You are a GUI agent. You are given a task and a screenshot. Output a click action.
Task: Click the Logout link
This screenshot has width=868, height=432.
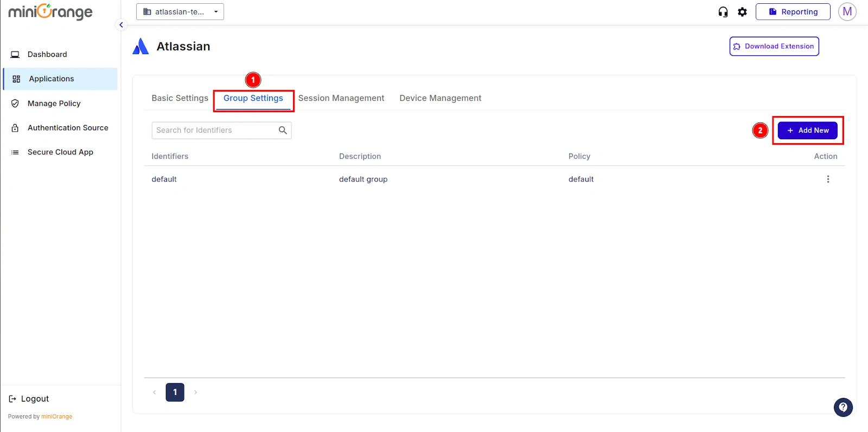tap(35, 399)
